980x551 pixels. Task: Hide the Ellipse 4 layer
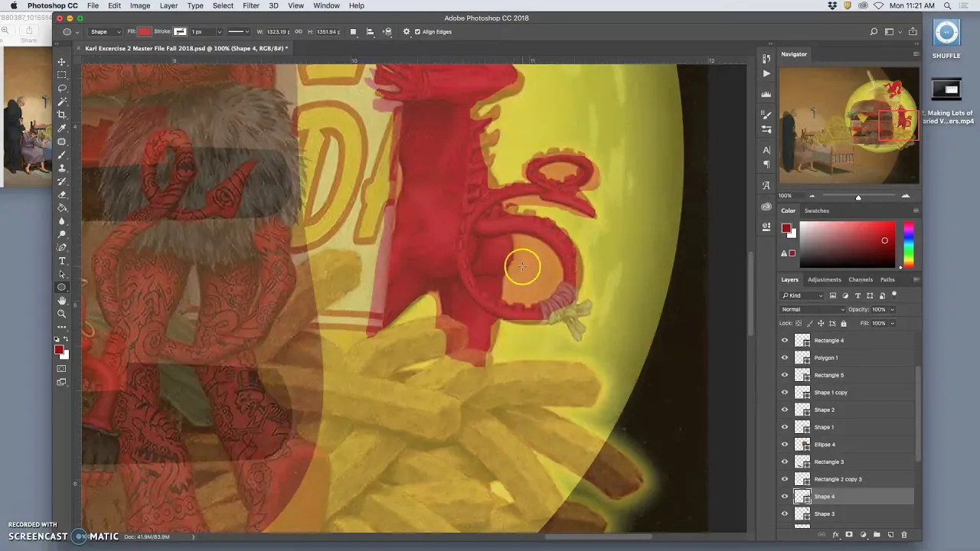(x=784, y=445)
